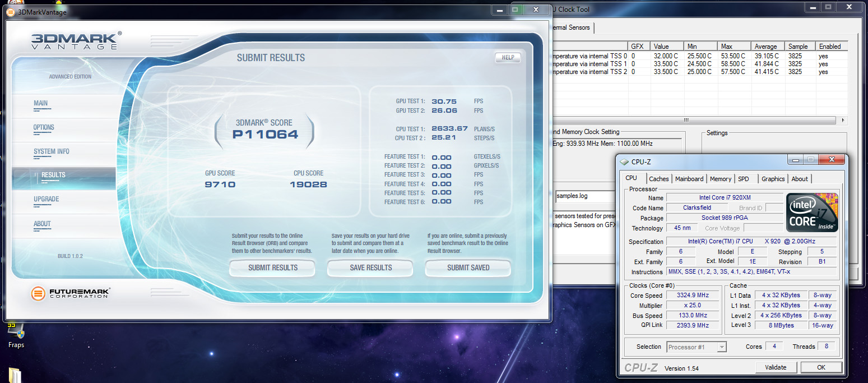Click the Enabled column header

pos(832,46)
